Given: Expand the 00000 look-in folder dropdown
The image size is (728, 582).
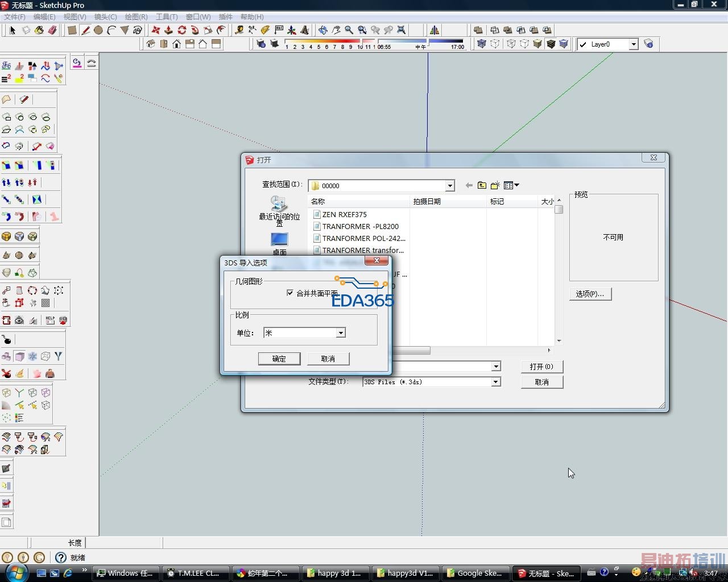Looking at the screenshot, I should [x=450, y=186].
